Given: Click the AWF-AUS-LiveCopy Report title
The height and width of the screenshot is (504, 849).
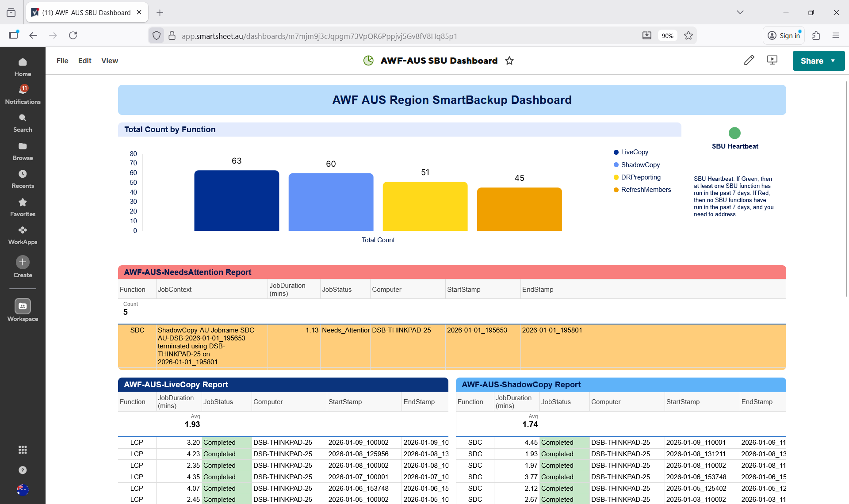Looking at the screenshot, I should 176,385.
